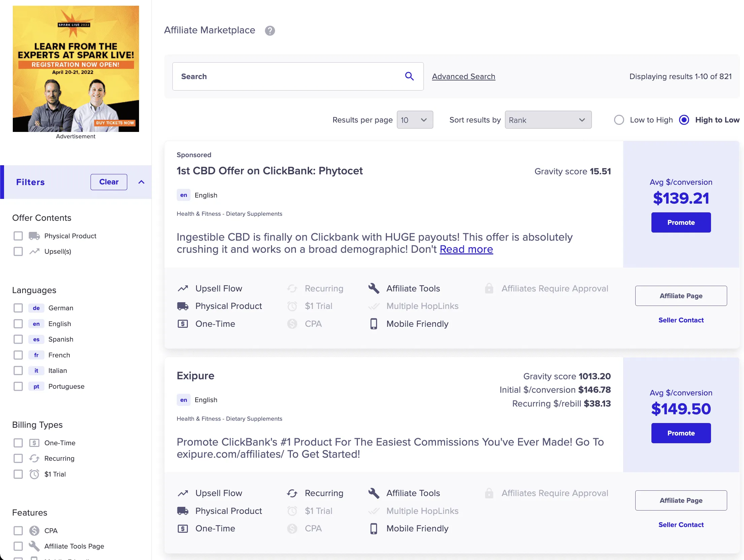Open Affiliate Page for Phytocet offer
This screenshot has height=560, width=744.
tap(681, 296)
